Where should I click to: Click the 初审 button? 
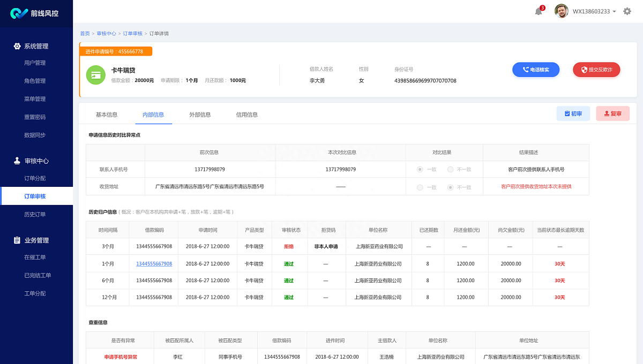(573, 113)
